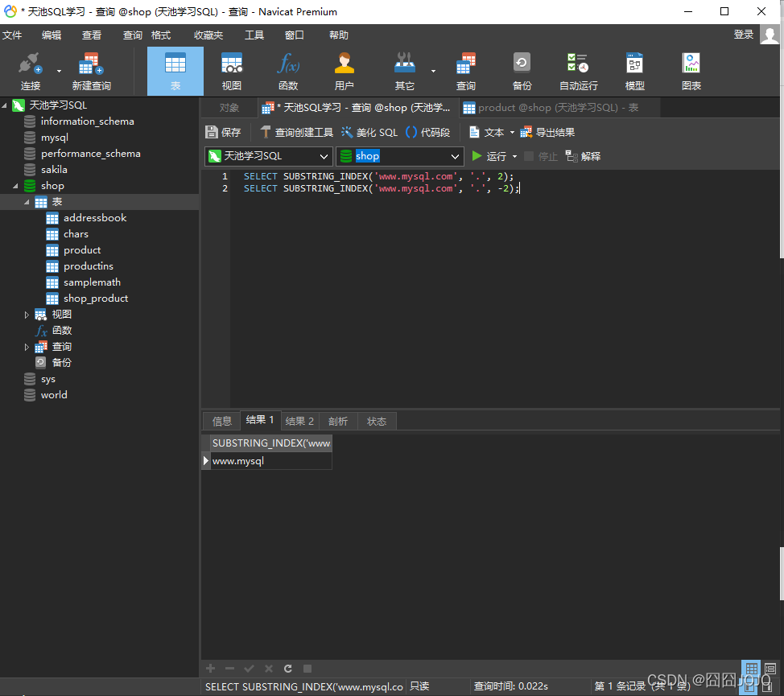The image size is (784, 696).
Task: Open the Others (其它) dropdown arrow
Action: (433, 71)
